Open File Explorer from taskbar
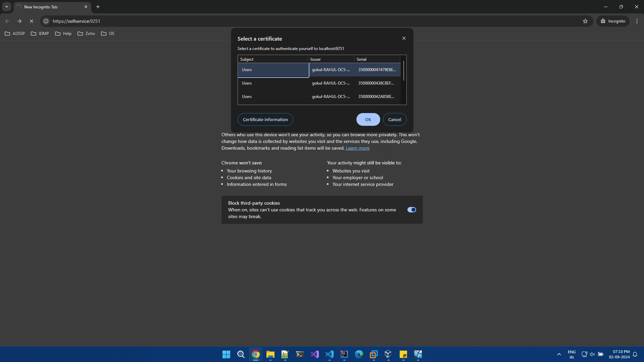 click(x=270, y=354)
